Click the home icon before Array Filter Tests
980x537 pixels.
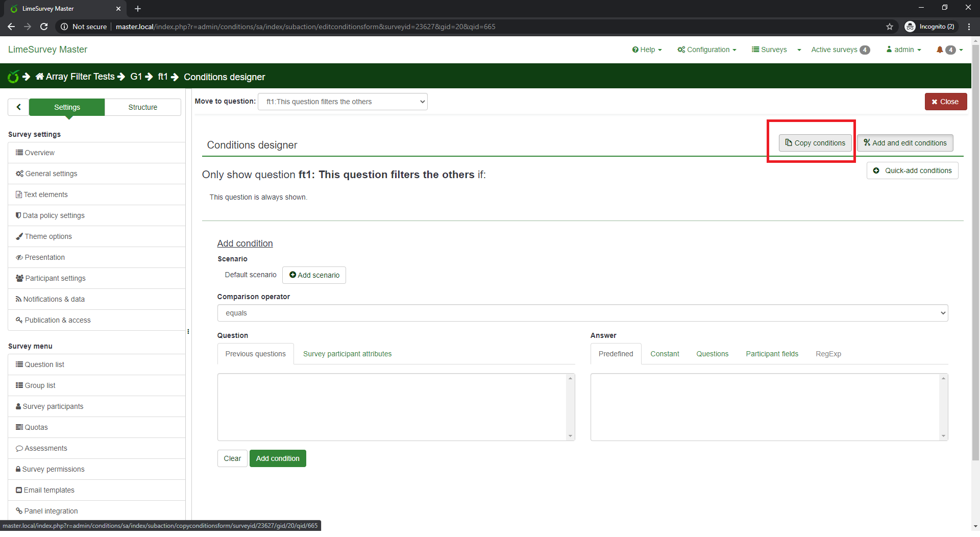coord(40,77)
